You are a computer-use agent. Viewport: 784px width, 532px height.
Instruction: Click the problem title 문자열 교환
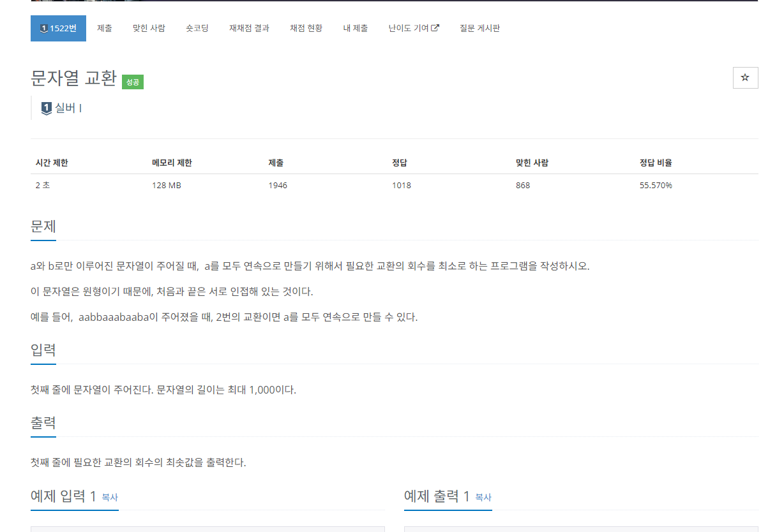(72, 79)
